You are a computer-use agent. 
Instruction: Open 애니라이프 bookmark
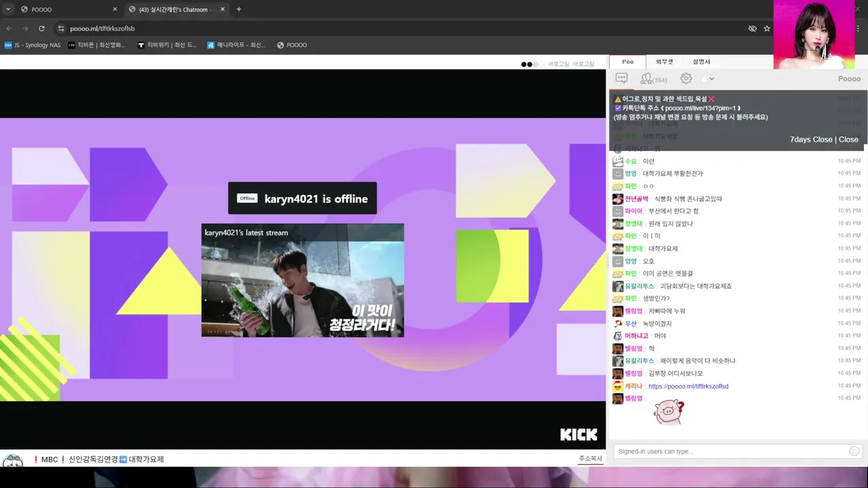[237, 45]
